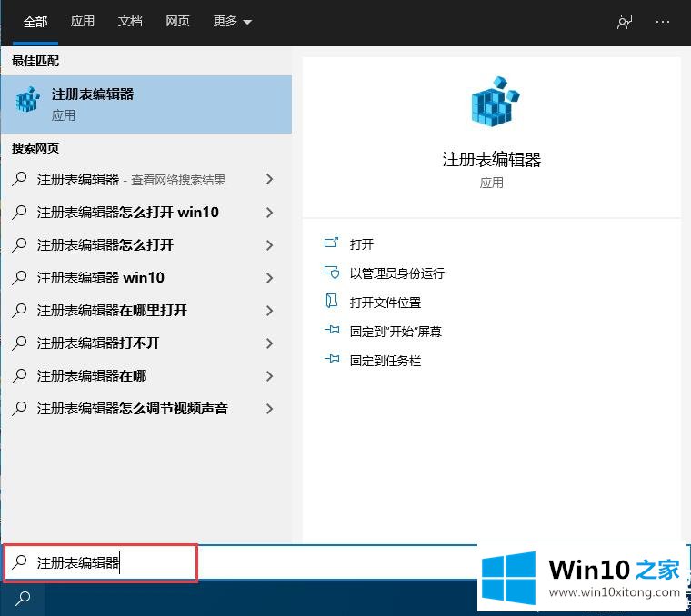691x616 pixels.
Task: Click the 打开 open icon in actions list
Action: point(332,243)
